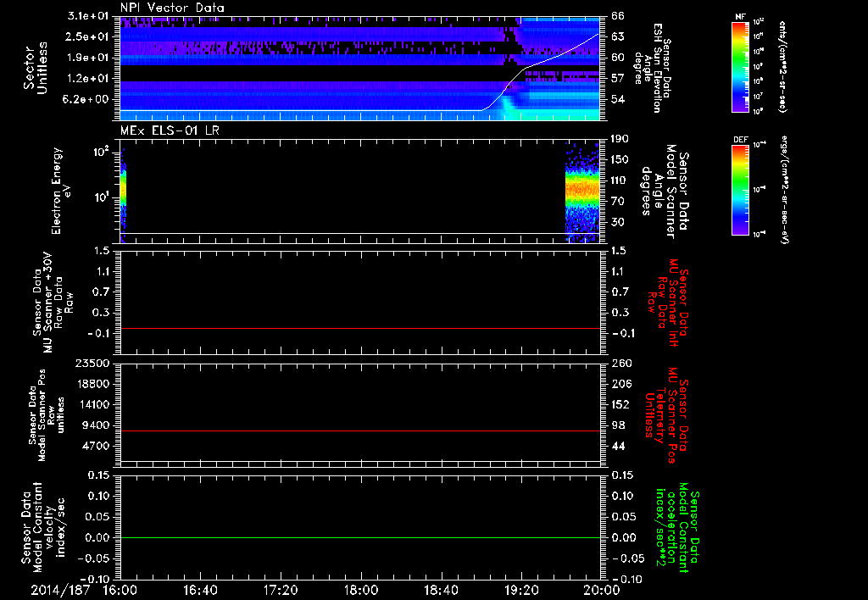Click the '16:00' time axis label
This screenshot has width=868, height=600.
[120, 590]
